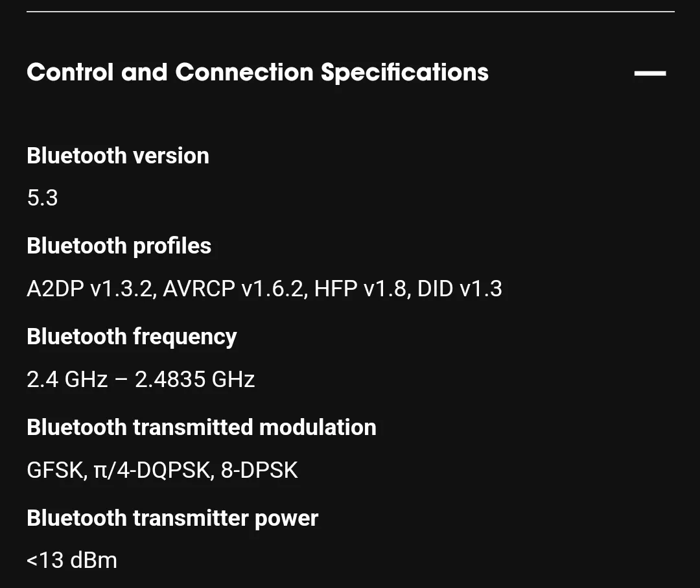Screen dimensions: 700x588
Task: Select the Bluetooth transmitter power label
Action: pyautogui.click(x=172, y=519)
